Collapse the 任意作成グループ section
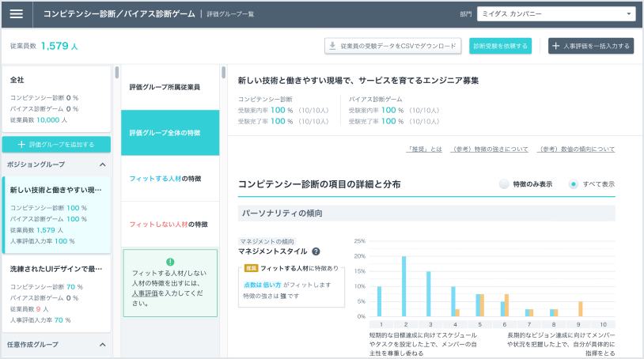644x359 pixels. [x=102, y=344]
